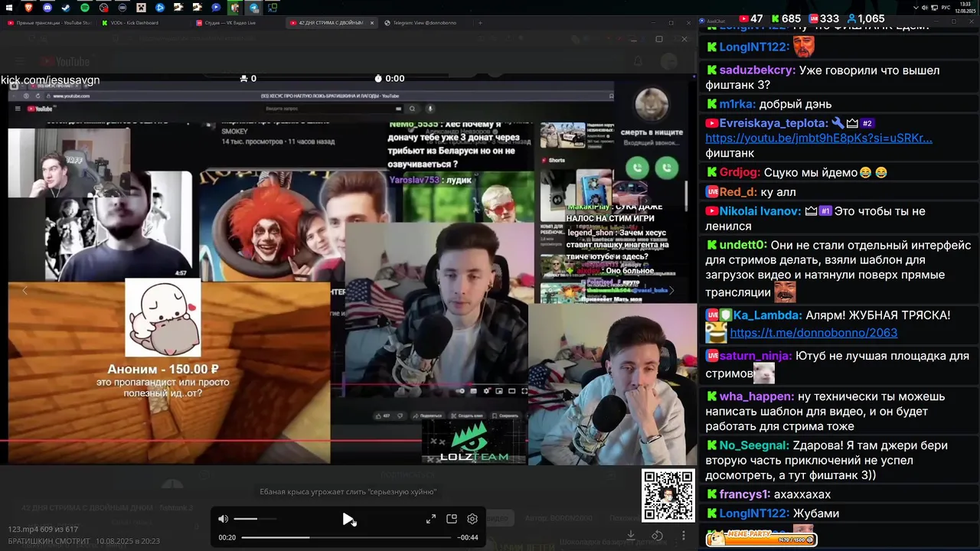This screenshot has width=980, height=551.
Task: Click username saduzbekcry in chat
Action: point(756,70)
